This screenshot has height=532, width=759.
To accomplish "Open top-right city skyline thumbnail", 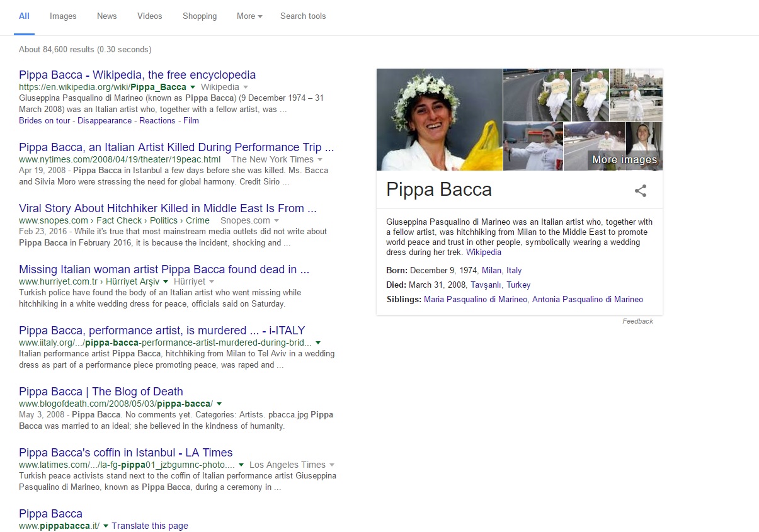I will coord(636,95).
